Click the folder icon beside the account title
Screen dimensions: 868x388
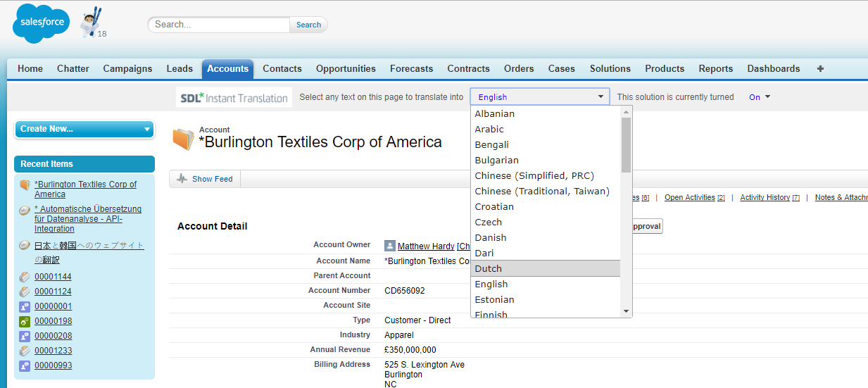click(x=183, y=139)
